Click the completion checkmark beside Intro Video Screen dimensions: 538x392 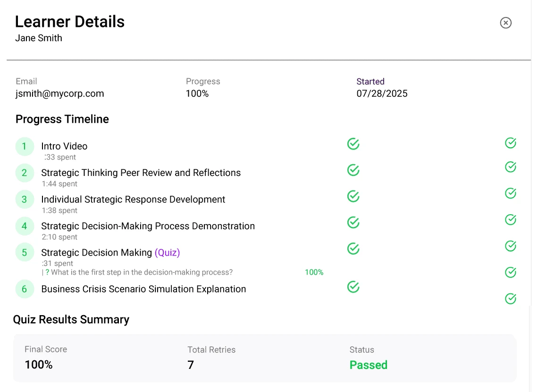point(353,144)
